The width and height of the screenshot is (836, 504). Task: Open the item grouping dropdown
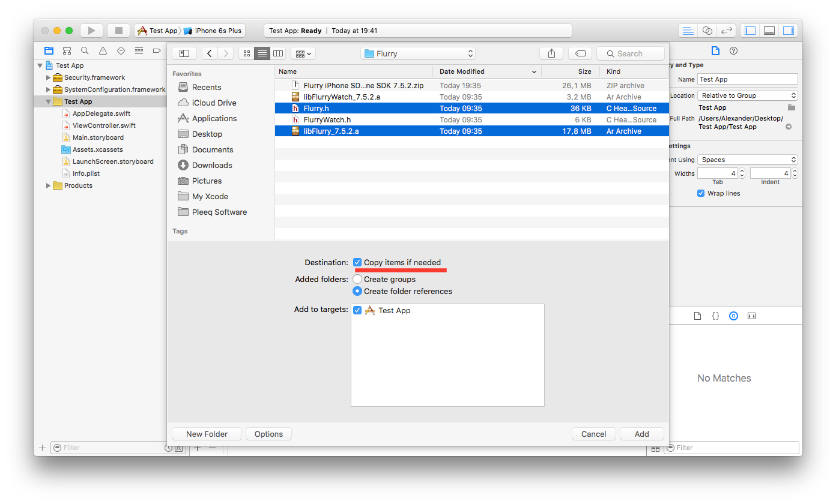[303, 53]
